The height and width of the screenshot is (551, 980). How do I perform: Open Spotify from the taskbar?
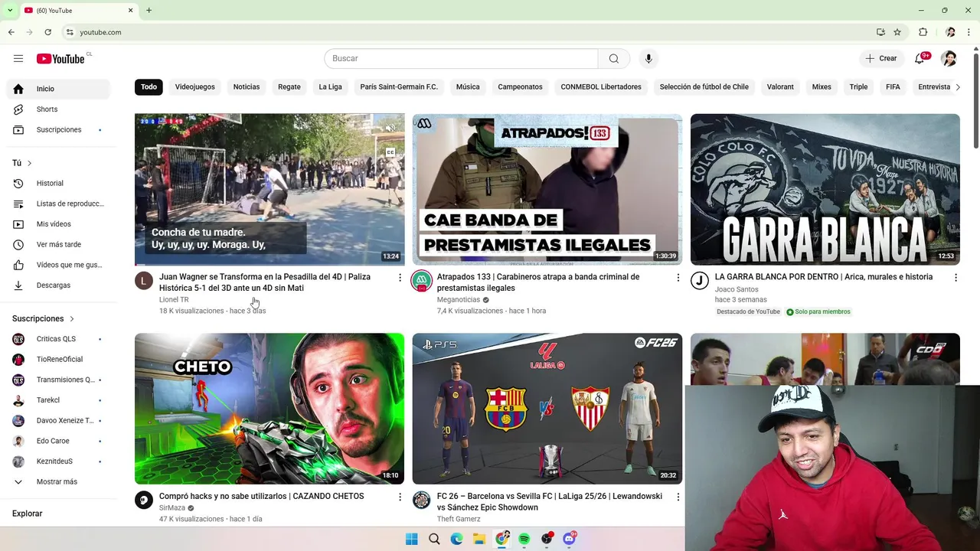pos(524,539)
